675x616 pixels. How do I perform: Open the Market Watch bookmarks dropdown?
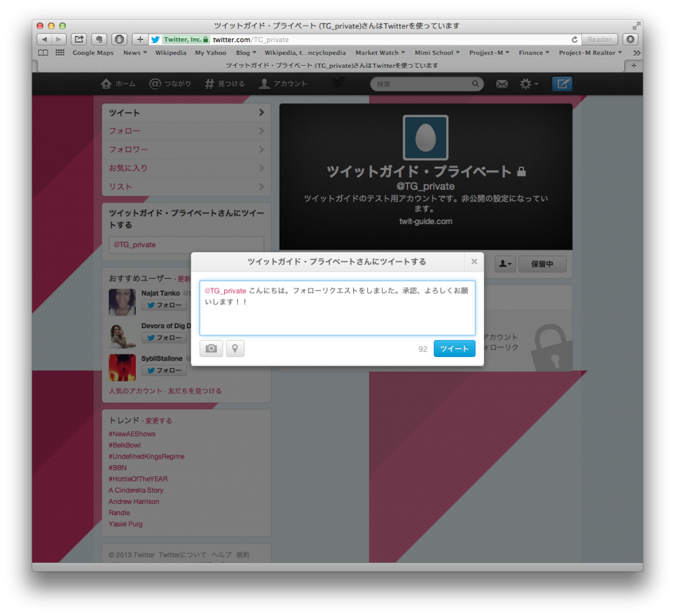[380, 53]
